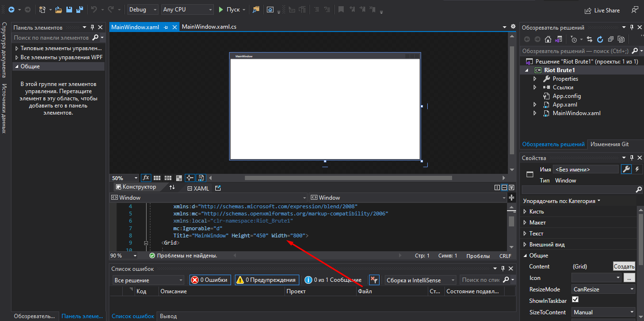
Task: Toggle the designer fx effects button
Action: point(146,178)
